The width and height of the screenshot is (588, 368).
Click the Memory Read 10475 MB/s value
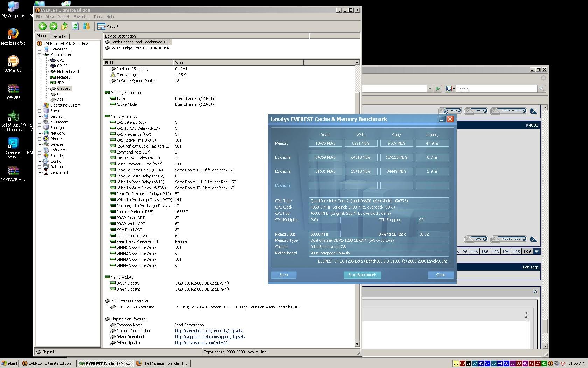325,143
